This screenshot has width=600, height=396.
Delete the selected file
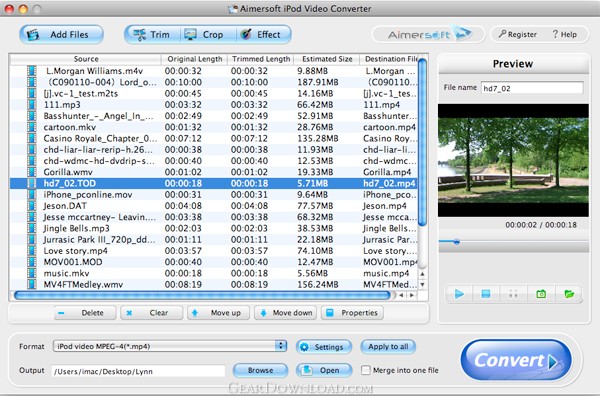85,313
